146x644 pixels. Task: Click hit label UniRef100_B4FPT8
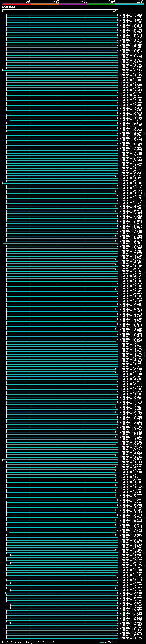(x=131, y=35)
